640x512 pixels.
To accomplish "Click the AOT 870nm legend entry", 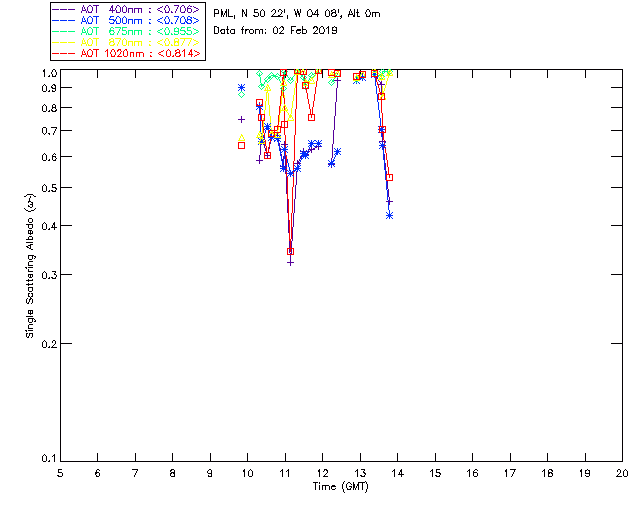I will click(x=127, y=42).
